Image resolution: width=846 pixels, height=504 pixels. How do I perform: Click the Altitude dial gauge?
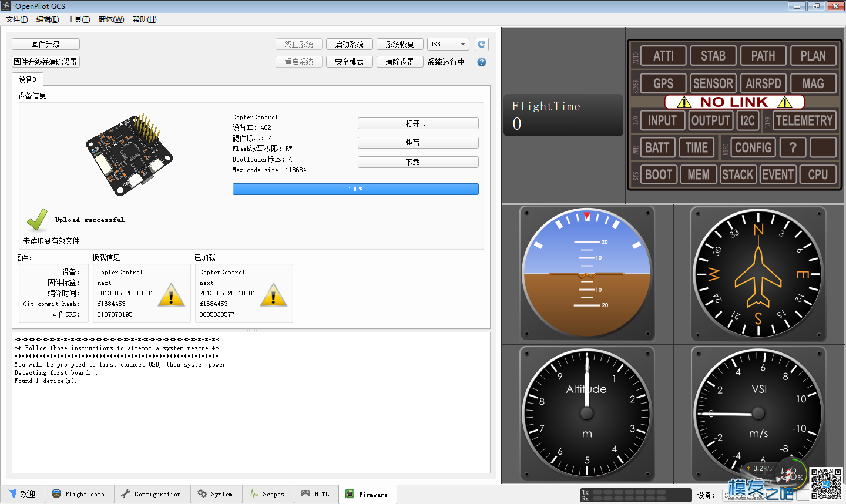point(587,414)
